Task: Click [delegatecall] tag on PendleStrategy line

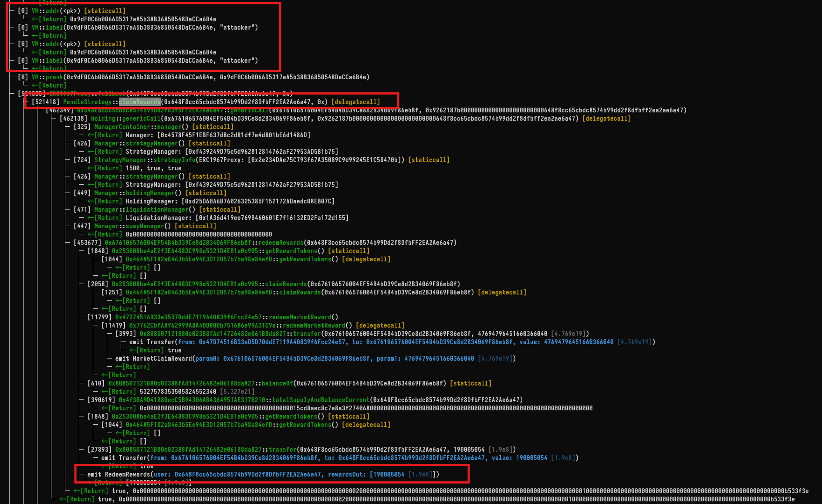Action: [356, 102]
